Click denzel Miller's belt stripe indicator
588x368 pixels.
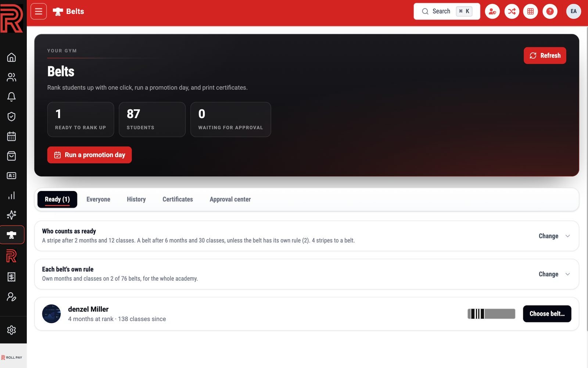491,314
